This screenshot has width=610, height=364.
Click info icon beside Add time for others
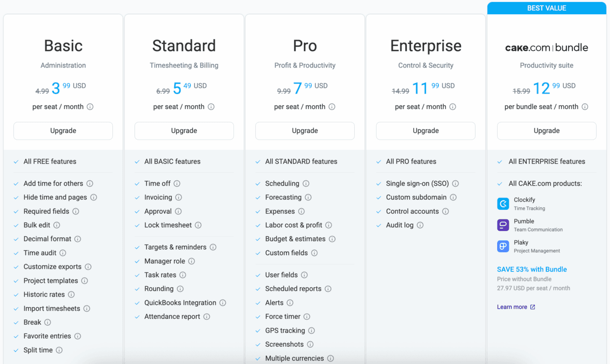pos(89,184)
